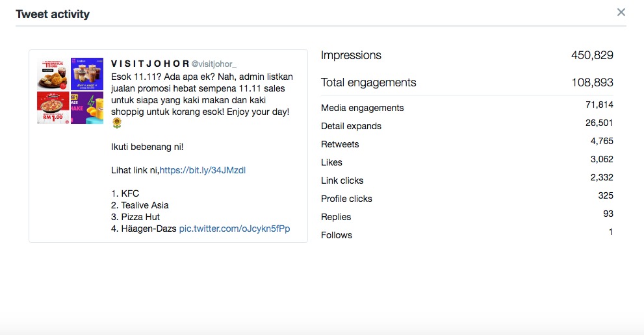Viewport: 644px width, 335px height.
Task: Open the Pizza Hut RM1.00 thumbnail
Action: [x=53, y=108]
